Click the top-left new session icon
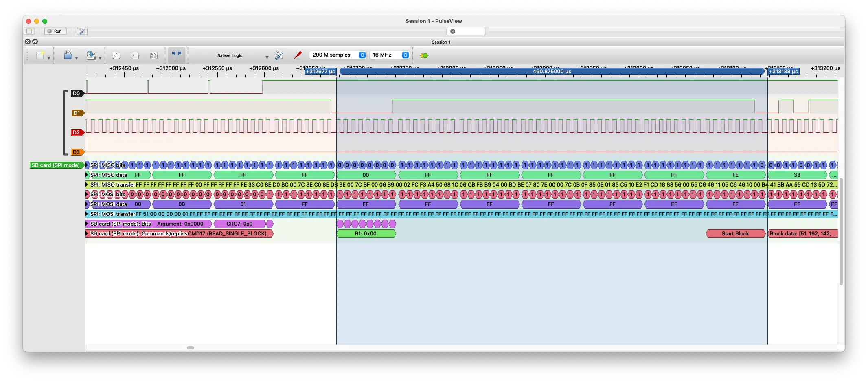Screen dimensions: 868x382 pyautogui.click(x=29, y=31)
